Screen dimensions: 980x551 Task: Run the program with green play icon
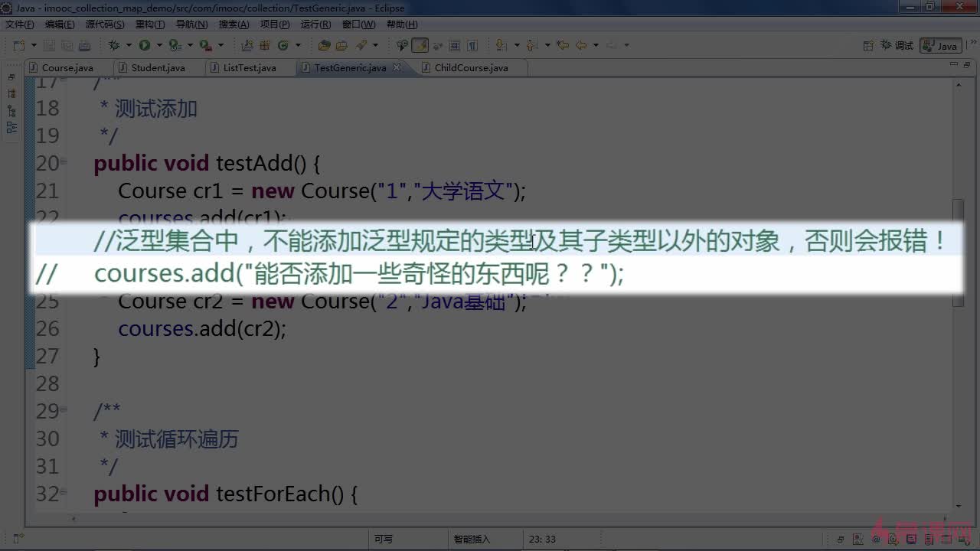(144, 45)
